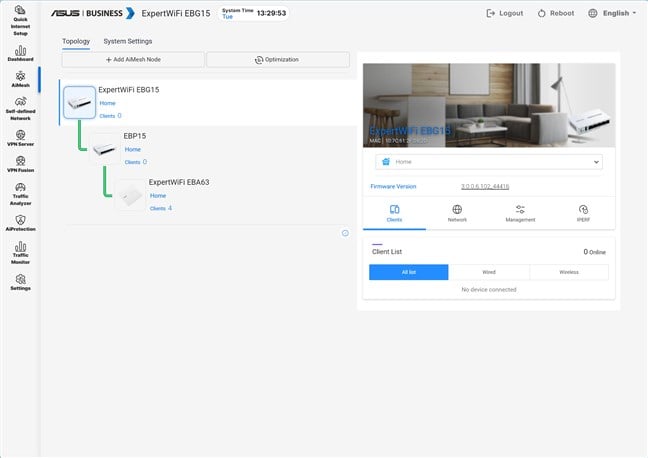This screenshot has width=648, height=458.
Task: Open VPN Fusion page
Action: pyautogui.click(x=20, y=165)
